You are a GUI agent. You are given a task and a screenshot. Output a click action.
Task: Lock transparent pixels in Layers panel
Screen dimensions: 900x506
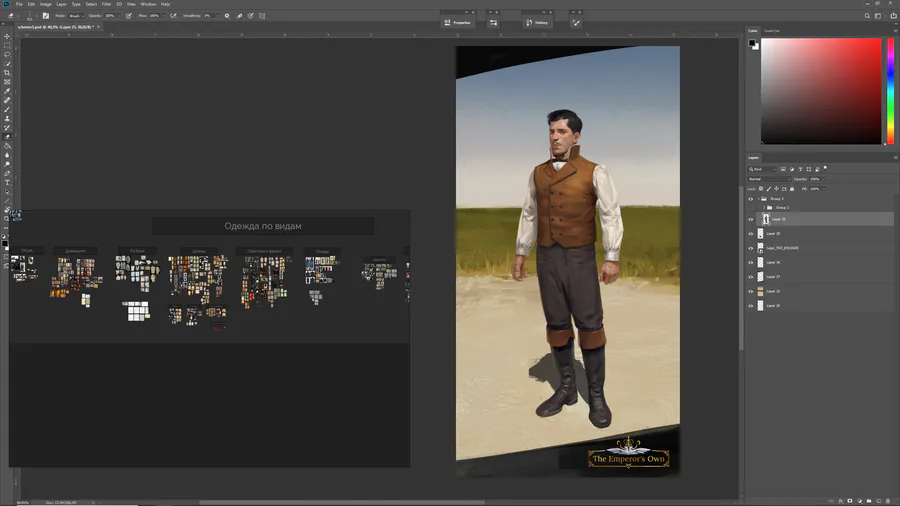point(761,189)
